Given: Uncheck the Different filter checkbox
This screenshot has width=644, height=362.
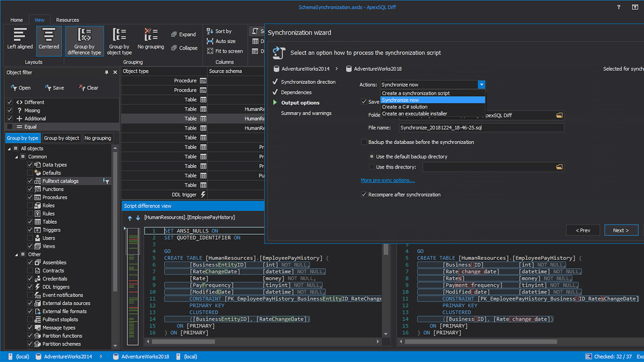Looking at the screenshot, I should 9,102.
